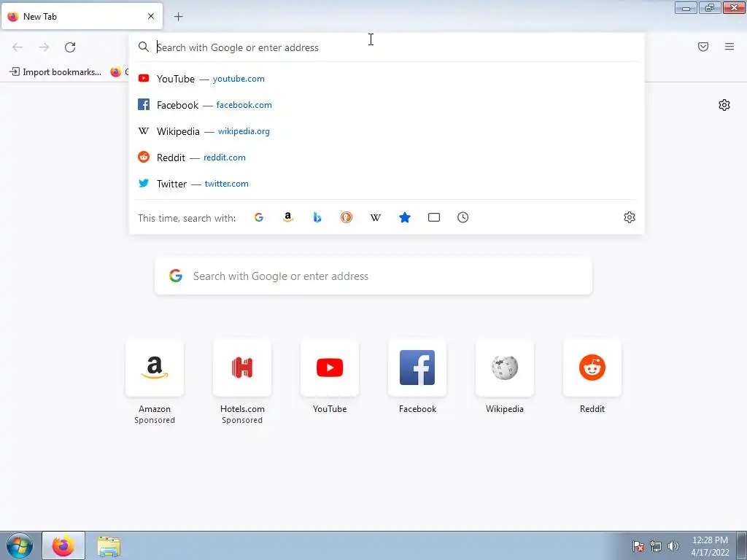Click the magnifier icon in address bar
The height and width of the screenshot is (560, 747).
coord(144,47)
